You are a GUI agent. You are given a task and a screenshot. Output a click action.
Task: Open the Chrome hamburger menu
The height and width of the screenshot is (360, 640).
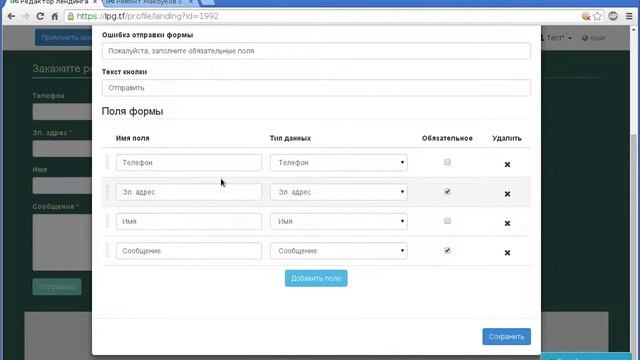tap(629, 16)
